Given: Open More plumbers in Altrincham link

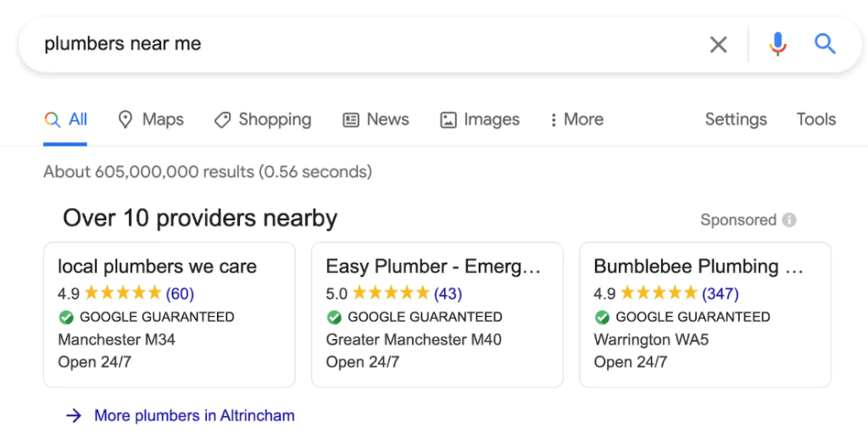Looking at the screenshot, I should coord(194,416).
